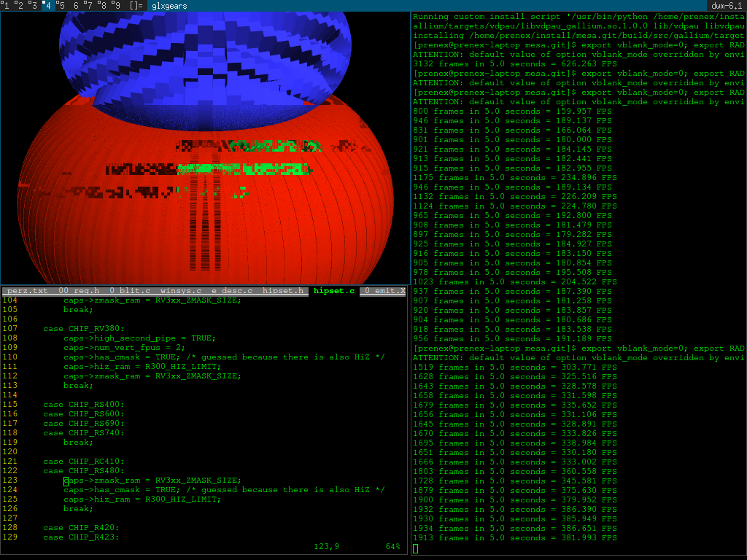This screenshot has width=747, height=560.
Task: Click the tiled layout symbol
Action: tap(136, 6)
